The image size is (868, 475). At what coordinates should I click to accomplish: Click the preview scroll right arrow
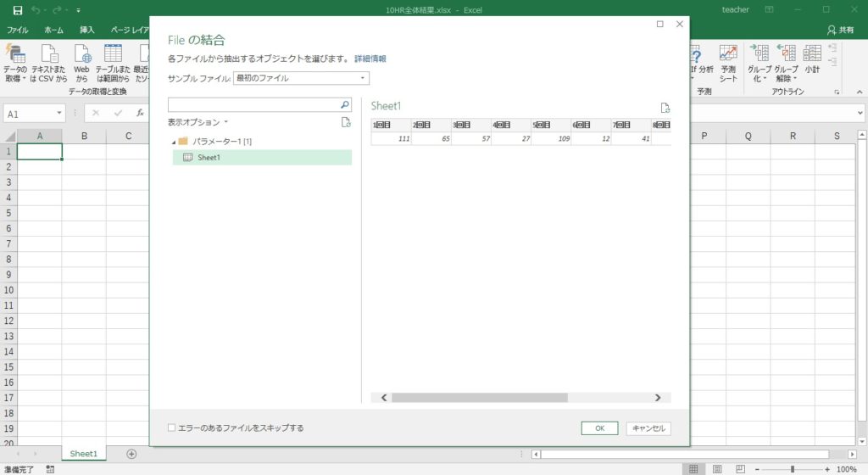658,398
